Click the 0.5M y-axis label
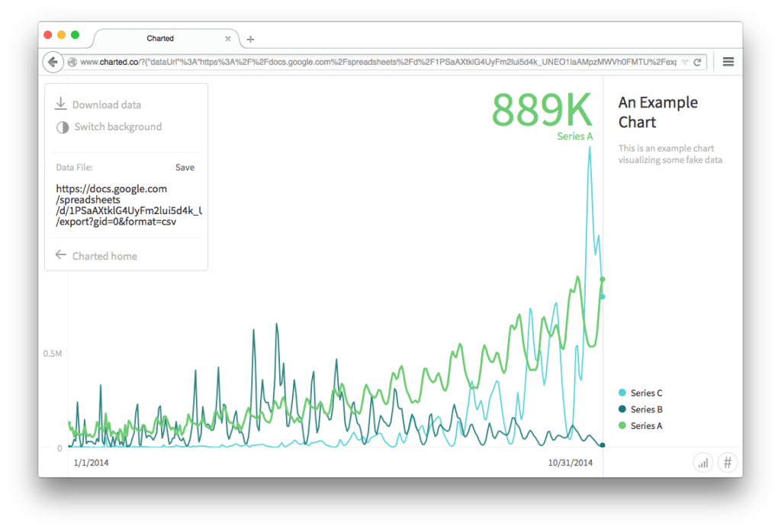 [53, 354]
